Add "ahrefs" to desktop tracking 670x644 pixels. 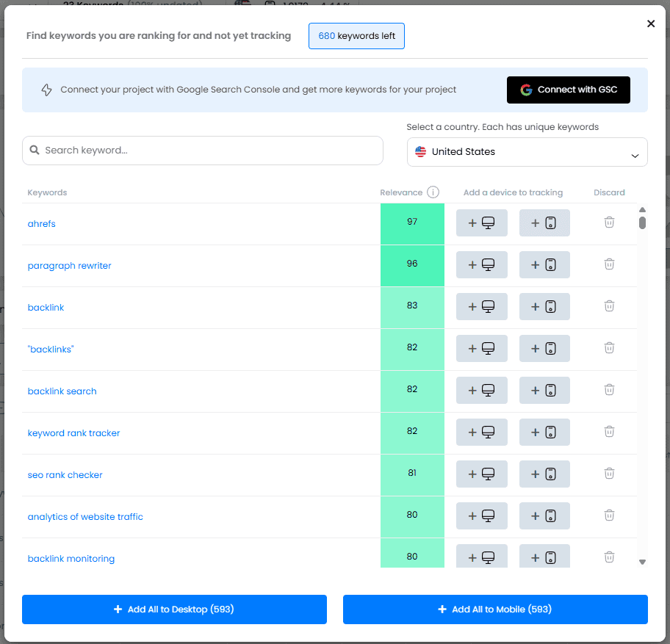point(481,222)
